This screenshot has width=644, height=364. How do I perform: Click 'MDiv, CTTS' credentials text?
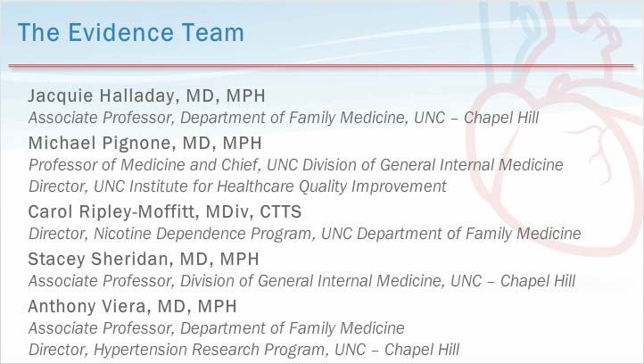click(x=253, y=212)
